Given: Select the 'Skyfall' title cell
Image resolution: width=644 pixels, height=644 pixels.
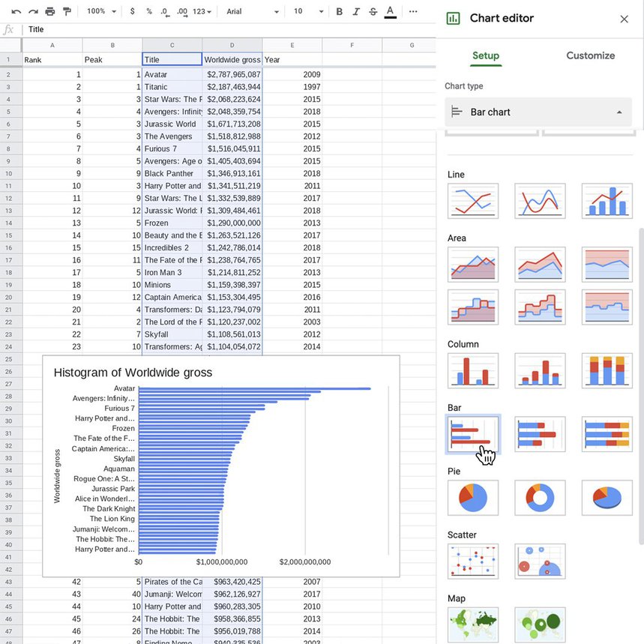Looking at the screenshot, I should pyautogui.click(x=172, y=334).
